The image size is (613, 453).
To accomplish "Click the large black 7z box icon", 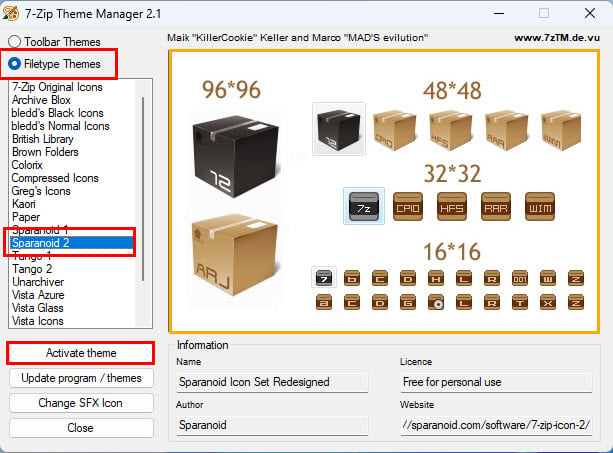I will point(235,156).
